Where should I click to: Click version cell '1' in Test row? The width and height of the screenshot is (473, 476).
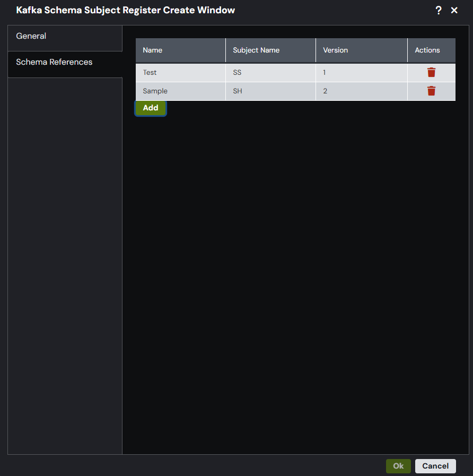(x=361, y=73)
